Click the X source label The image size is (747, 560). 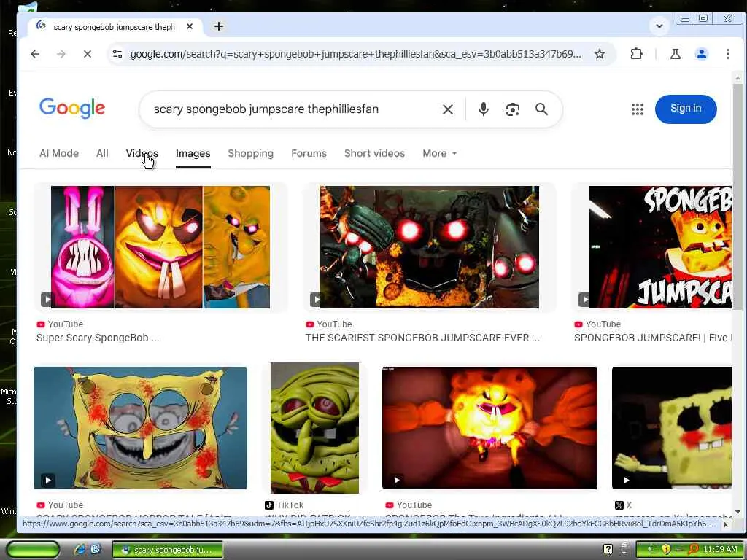623,505
